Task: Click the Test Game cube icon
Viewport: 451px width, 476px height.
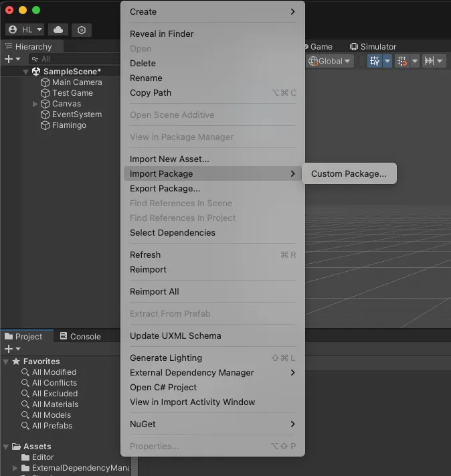Action: [x=45, y=93]
